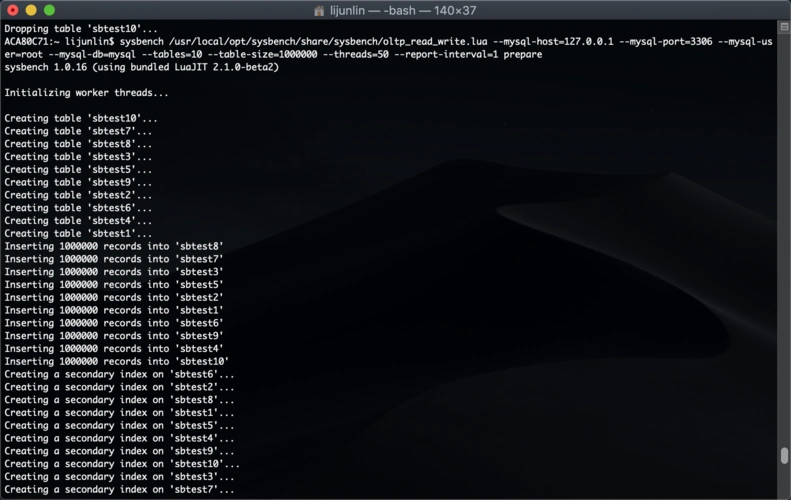
Task: Click the line "Creating table 'sbtest1'..."
Action: point(78,234)
